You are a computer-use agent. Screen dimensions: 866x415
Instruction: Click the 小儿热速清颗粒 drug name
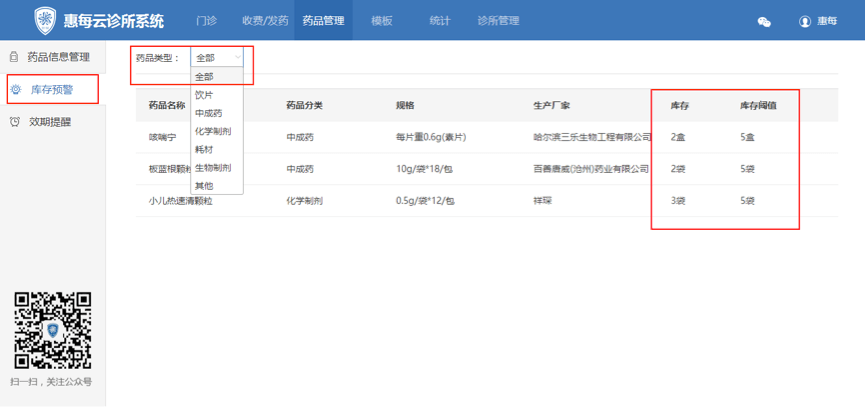[x=181, y=201]
